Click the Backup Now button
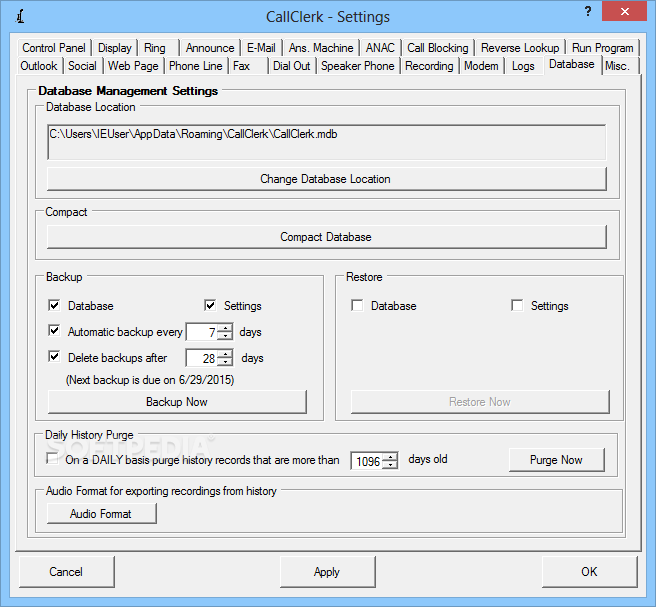 [177, 402]
